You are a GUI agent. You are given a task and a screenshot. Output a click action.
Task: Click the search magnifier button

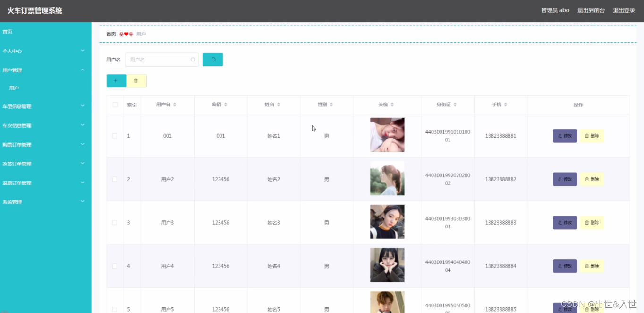(x=212, y=60)
